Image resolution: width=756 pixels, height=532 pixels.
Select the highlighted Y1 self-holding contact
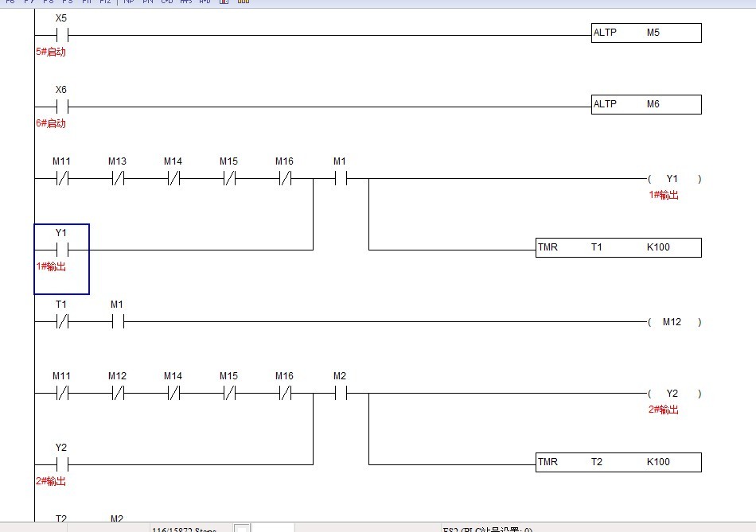pos(61,250)
